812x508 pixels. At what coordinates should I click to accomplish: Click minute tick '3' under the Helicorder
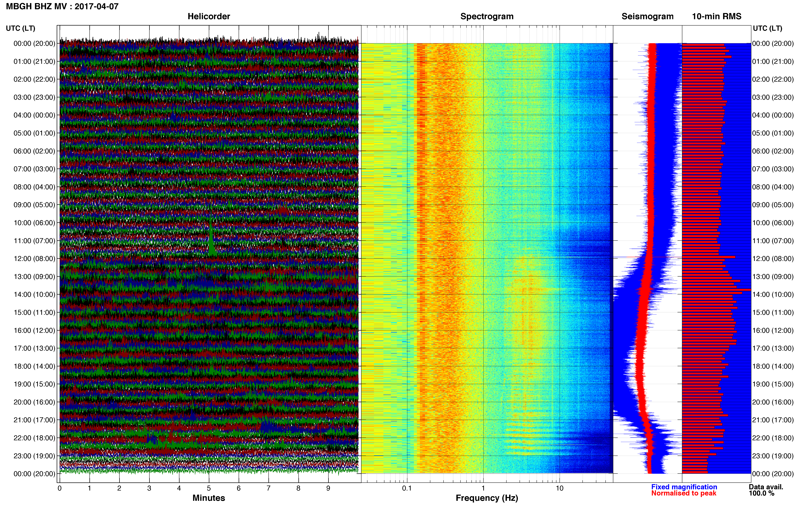149,488
